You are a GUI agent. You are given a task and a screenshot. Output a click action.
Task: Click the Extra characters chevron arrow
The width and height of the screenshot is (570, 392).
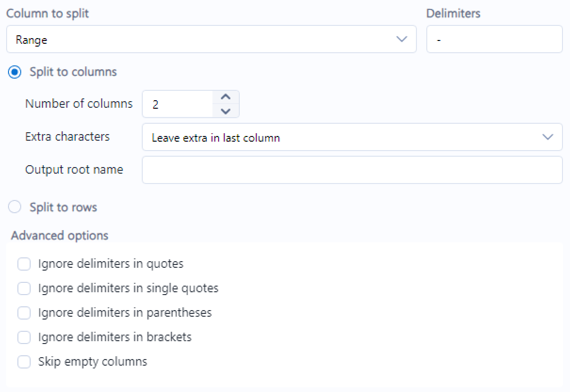tap(547, 137)
